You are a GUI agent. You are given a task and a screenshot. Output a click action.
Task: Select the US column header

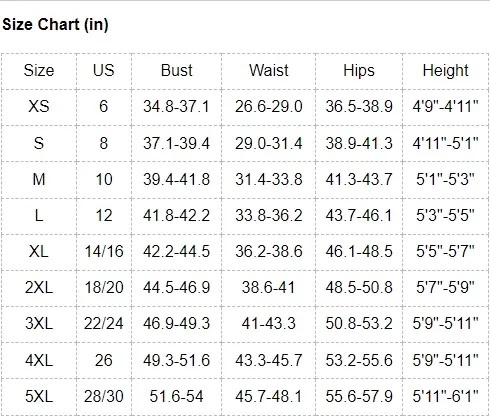coord(104,70)
